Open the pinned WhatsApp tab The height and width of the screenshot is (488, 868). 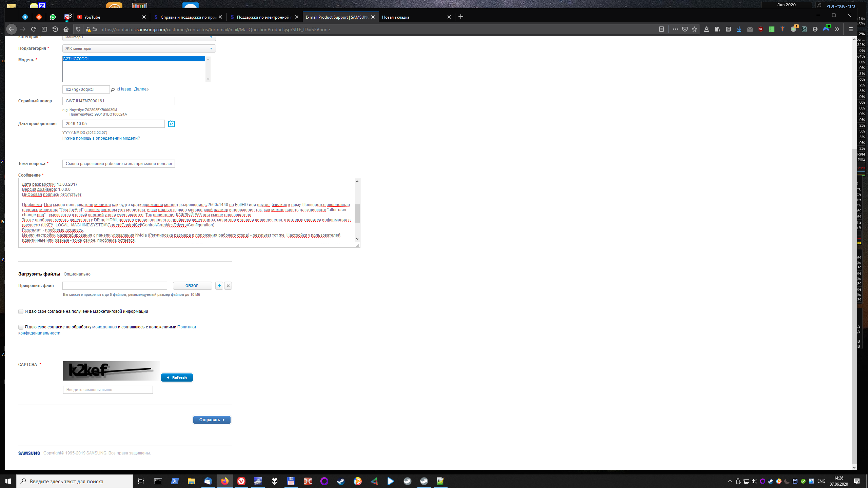click(x=53, y=17)
